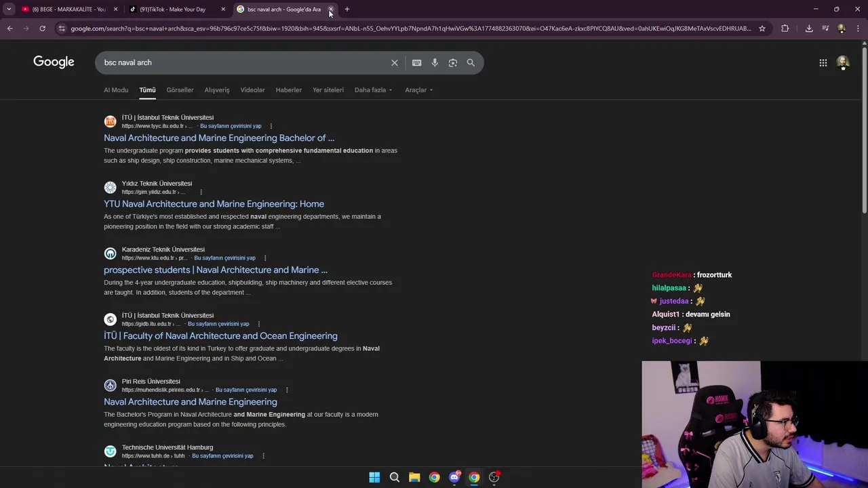Translate the gidb.itu.edu.tr result page
The width and height of the screenshot is (868, 488).
pos(218,324)
